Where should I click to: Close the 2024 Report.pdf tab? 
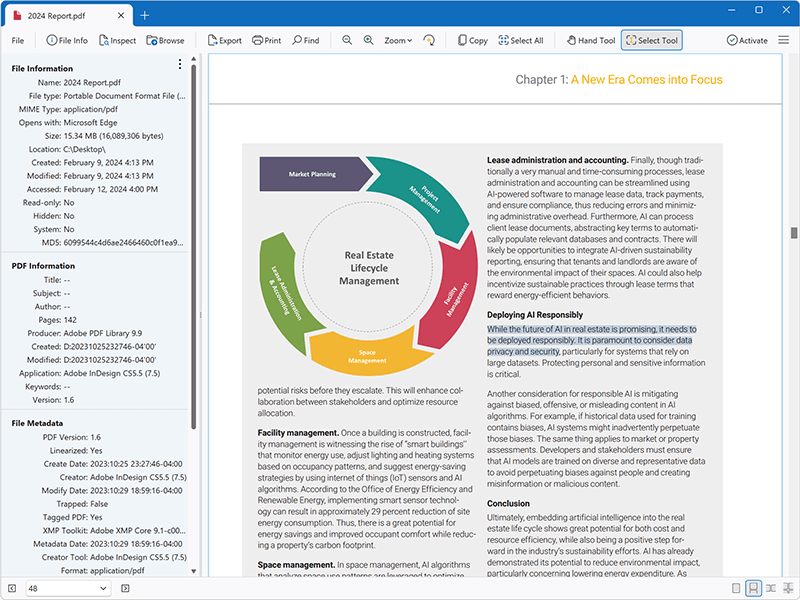[121, 16]
